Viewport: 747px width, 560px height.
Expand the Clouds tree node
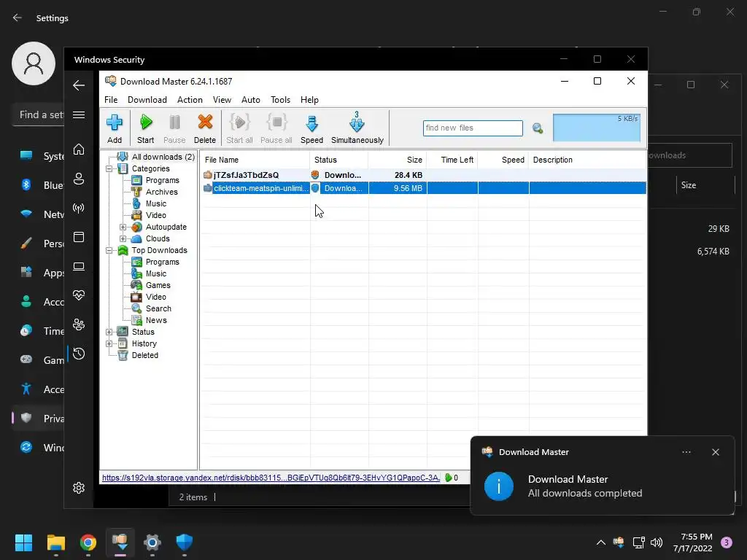pyautogui.click(x=123, y=238)
